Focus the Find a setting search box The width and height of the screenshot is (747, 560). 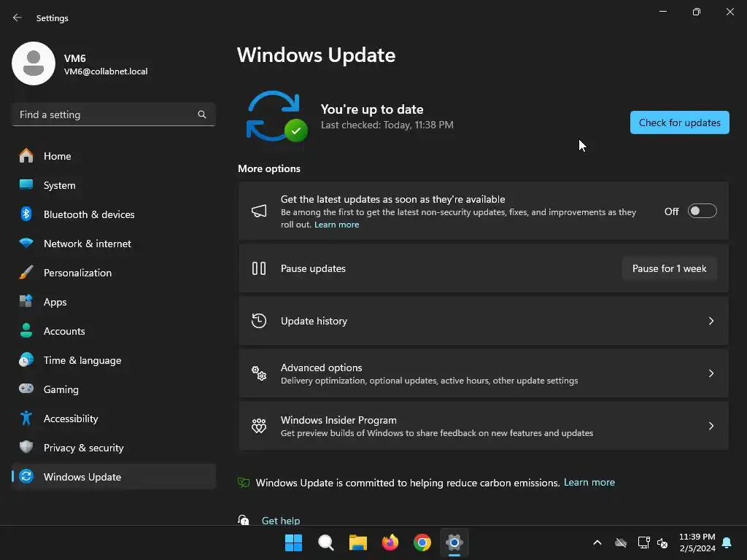point(114,114)
